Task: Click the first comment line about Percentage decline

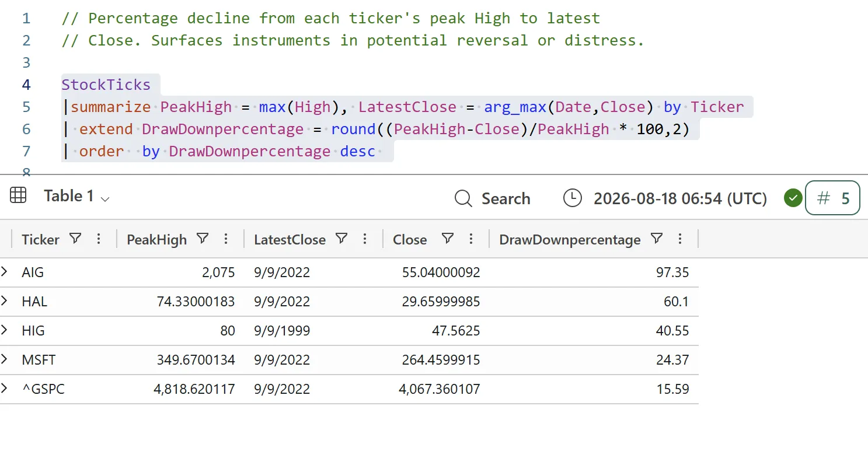Action: point(330,18)
